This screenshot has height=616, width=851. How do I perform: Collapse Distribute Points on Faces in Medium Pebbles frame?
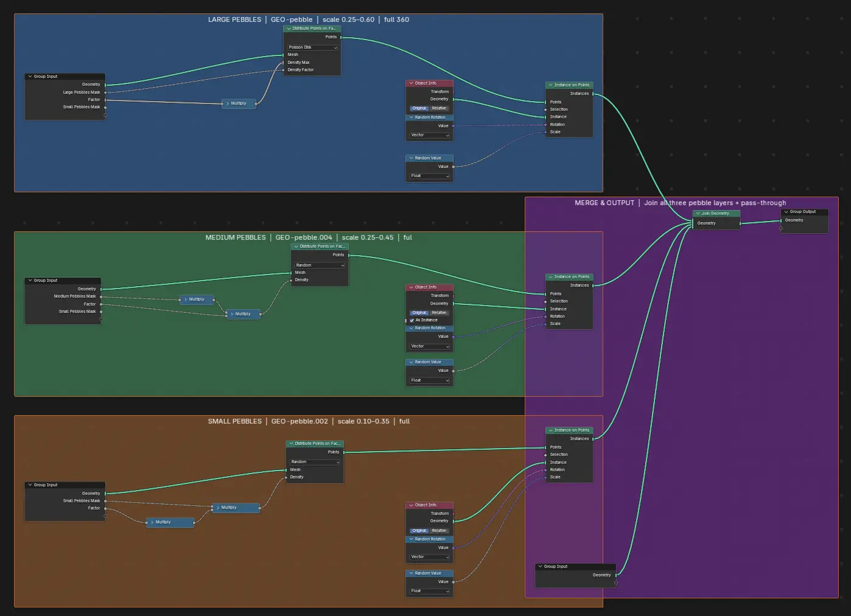coord(296,247)
